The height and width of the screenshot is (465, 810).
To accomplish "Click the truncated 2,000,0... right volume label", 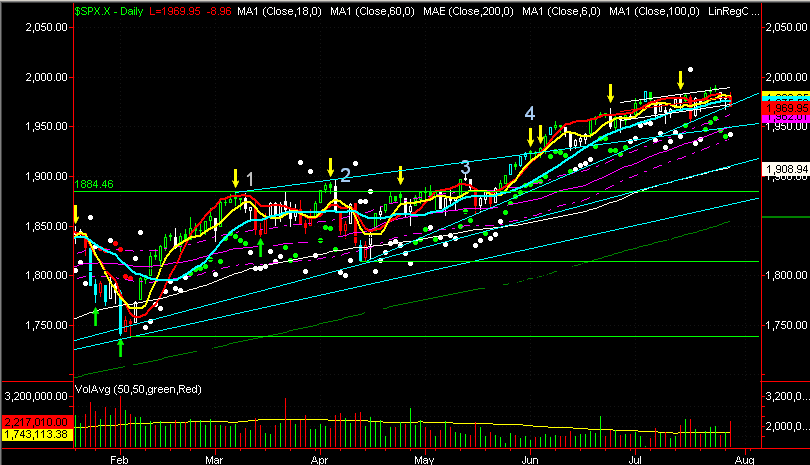I will click(786, 426).
